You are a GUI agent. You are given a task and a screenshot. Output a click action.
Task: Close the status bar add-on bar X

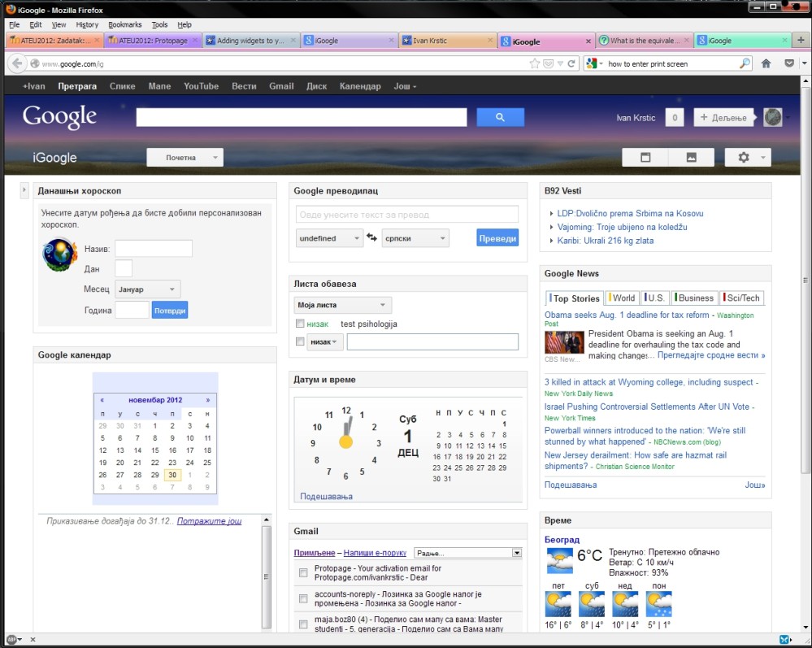pyautogui.click(x=33, y=639)
